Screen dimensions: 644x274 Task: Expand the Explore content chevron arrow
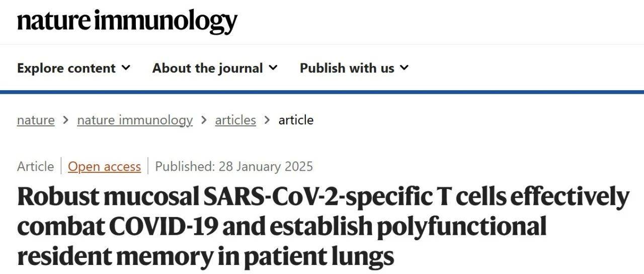tap(126, 67)
